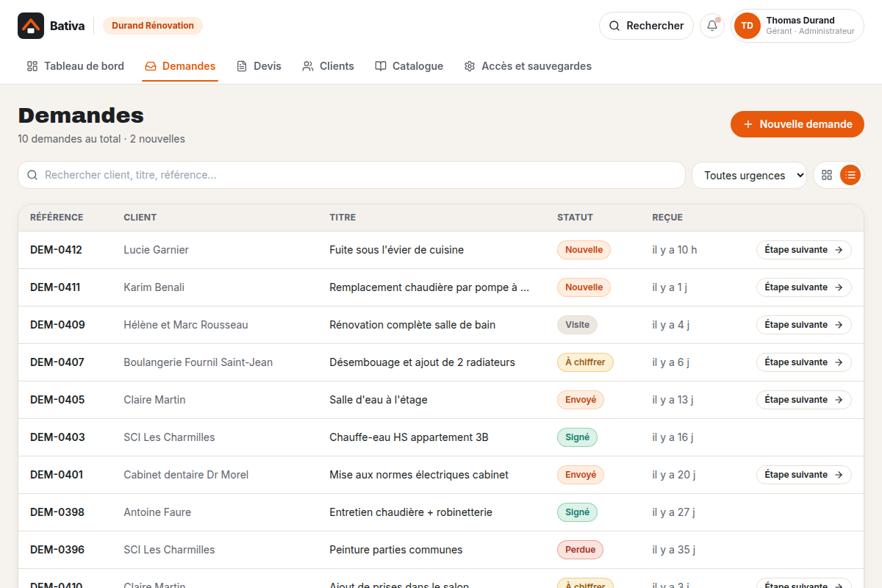882x588 pixels.
Task: Click the RÉFÉRENCE column header
Action: [x=57, y=218]
